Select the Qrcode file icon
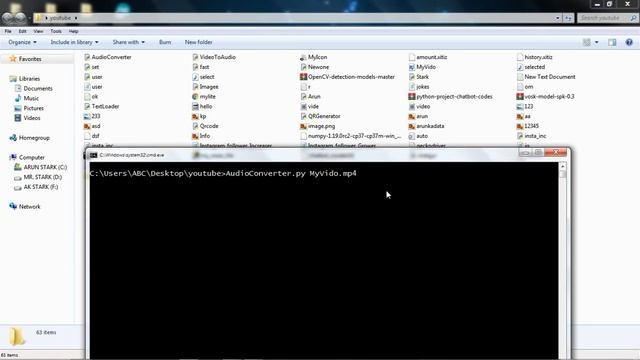 click(x=195, y=126)
